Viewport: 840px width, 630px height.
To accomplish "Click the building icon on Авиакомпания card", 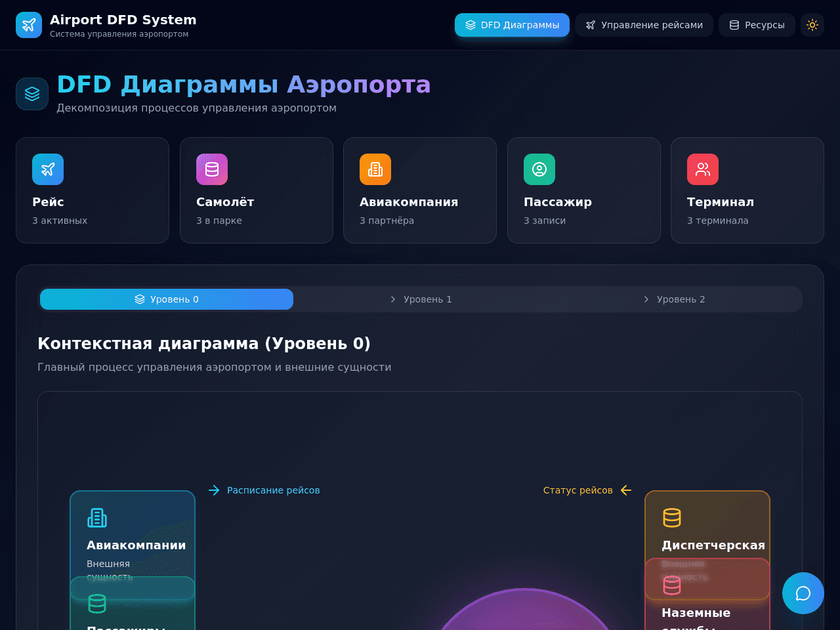I will click(x=375, y=169).
